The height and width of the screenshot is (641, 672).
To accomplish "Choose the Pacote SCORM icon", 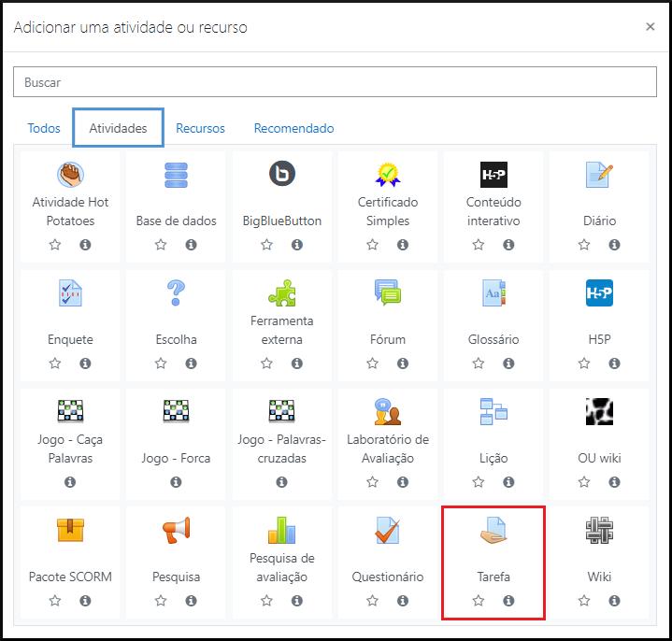I will [70, 532].
